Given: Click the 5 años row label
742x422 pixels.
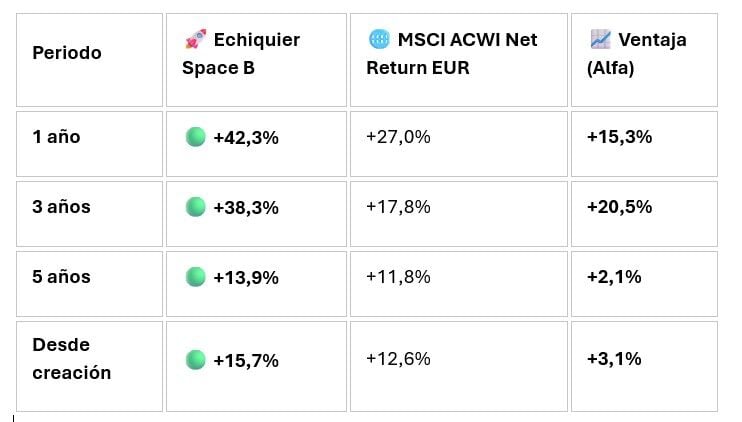Looking at the screenshot, I should coord(61,277).
